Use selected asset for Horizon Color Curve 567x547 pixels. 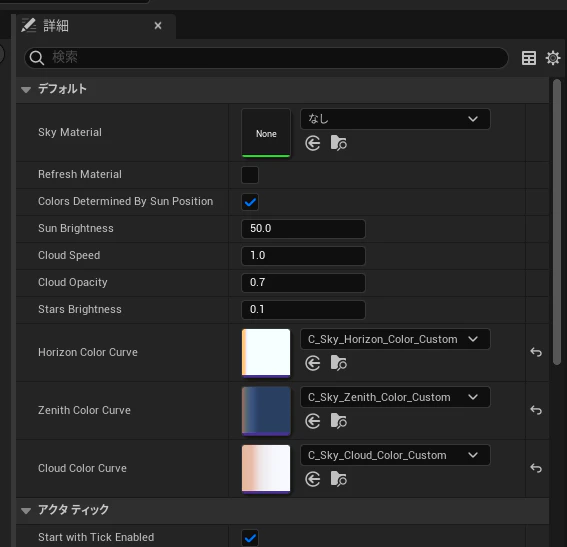click(x=313, y=363)
